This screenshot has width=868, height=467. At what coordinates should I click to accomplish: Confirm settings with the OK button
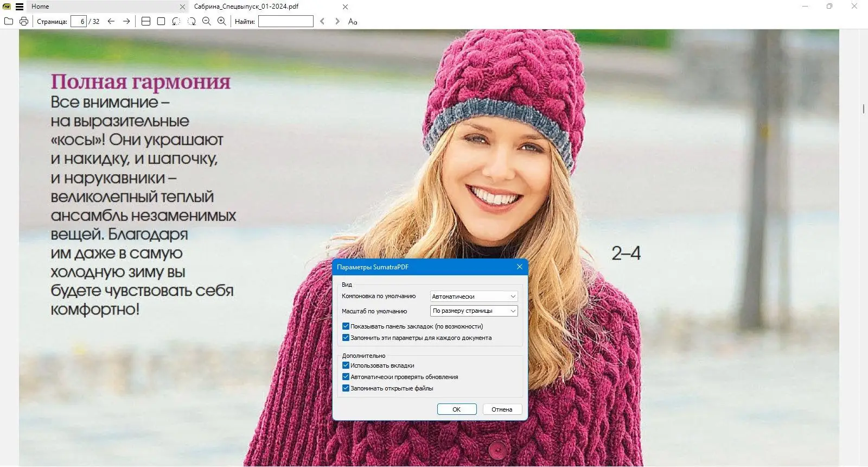tap(457, 409)
